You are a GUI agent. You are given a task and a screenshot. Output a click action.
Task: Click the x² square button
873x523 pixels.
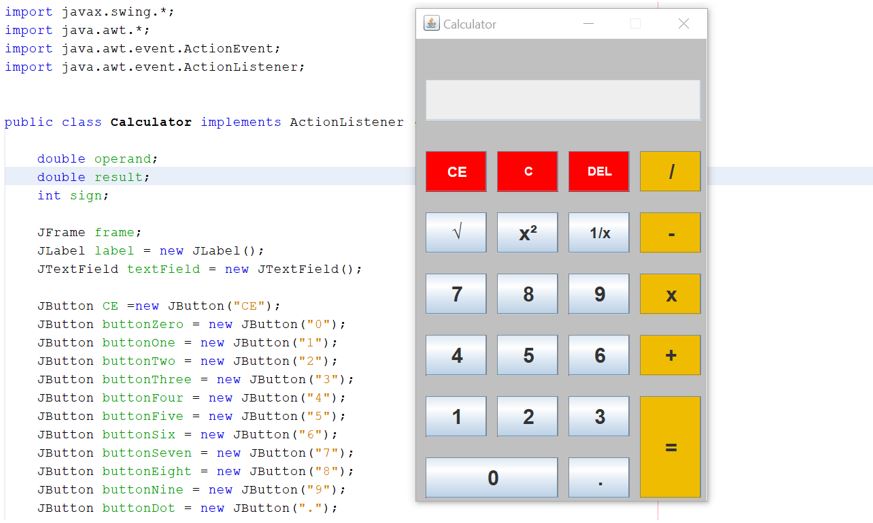[x=527, y=233]
